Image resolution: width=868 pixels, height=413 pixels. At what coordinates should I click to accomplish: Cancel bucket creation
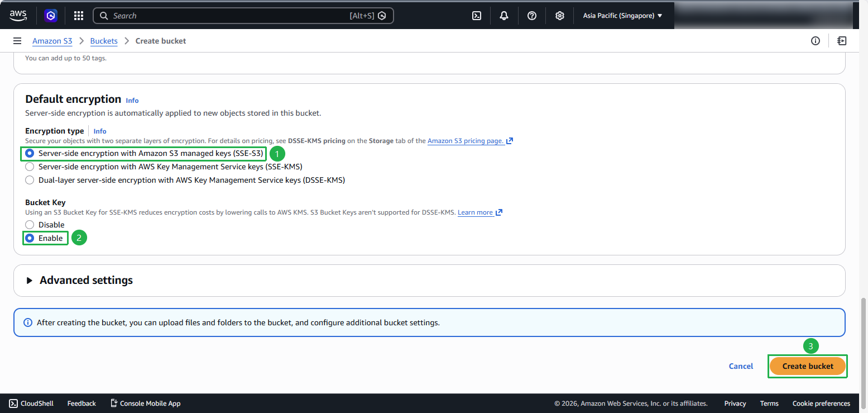tap(741, 367)
